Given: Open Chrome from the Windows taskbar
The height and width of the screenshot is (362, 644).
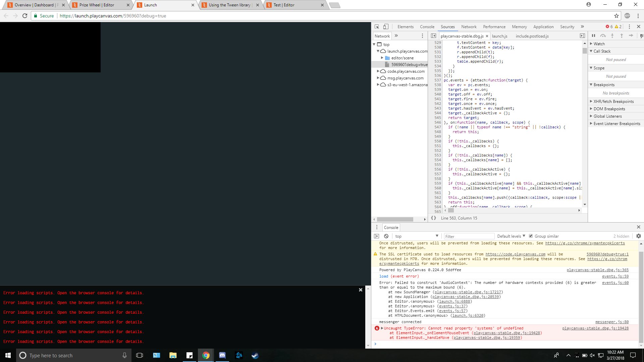Looking at the screenshot, I should coord(206,355).
